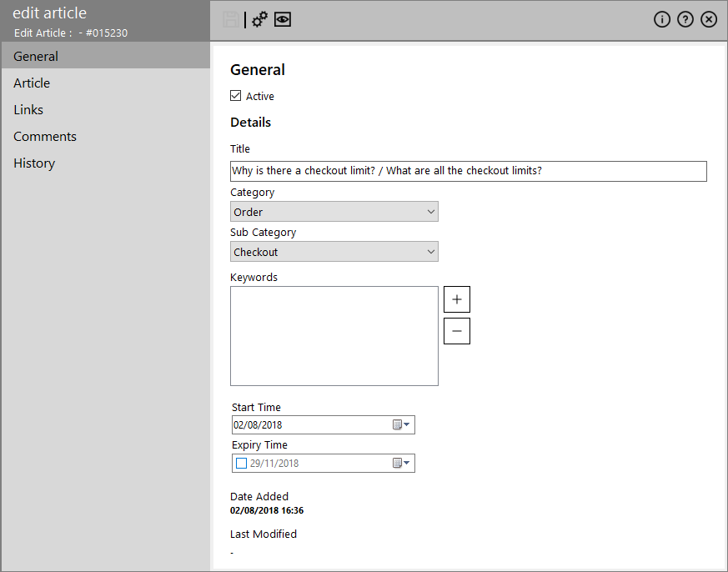The width and height of the screenshot is (728, 572).
Task: Open the Expiry Time calendar picker
Action: click(401, 464)
